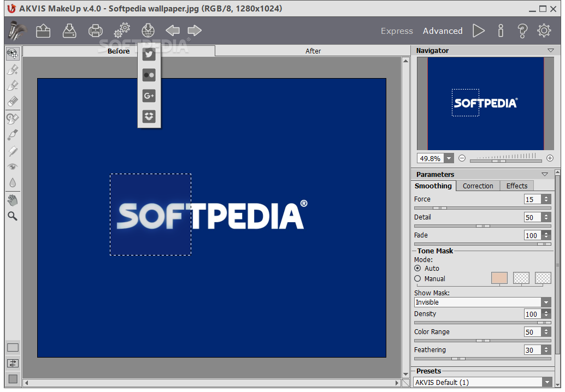Viewport: 565px width, 392px height.
Task: Click the middle empty tone swatch
Action: pyautogui.click(x=521, y=278)
